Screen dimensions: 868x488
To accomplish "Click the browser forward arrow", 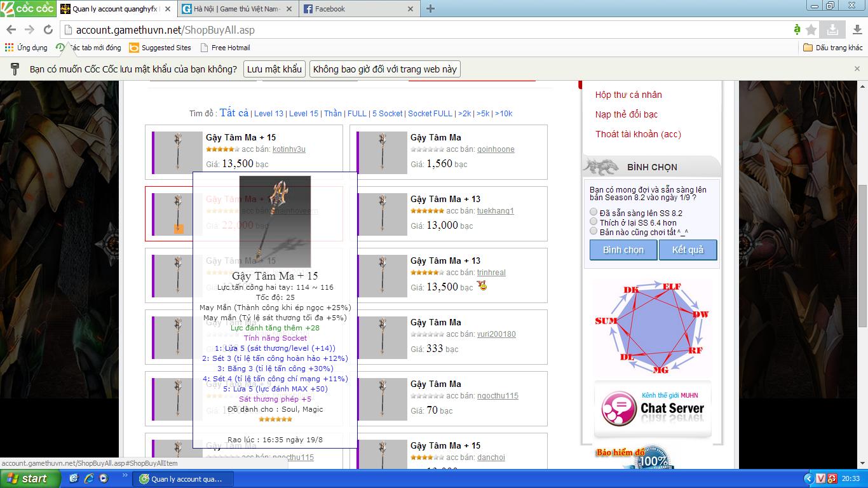I will (x=29, y=30).
